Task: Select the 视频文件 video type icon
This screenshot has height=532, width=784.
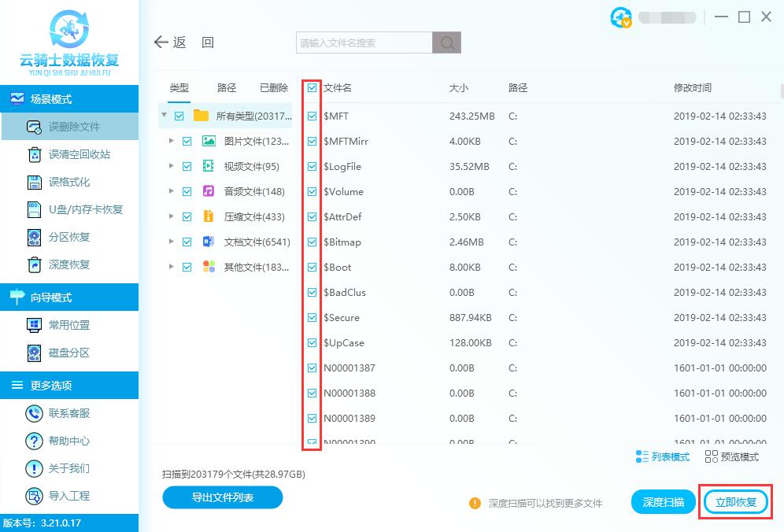Action: point(209,166)
